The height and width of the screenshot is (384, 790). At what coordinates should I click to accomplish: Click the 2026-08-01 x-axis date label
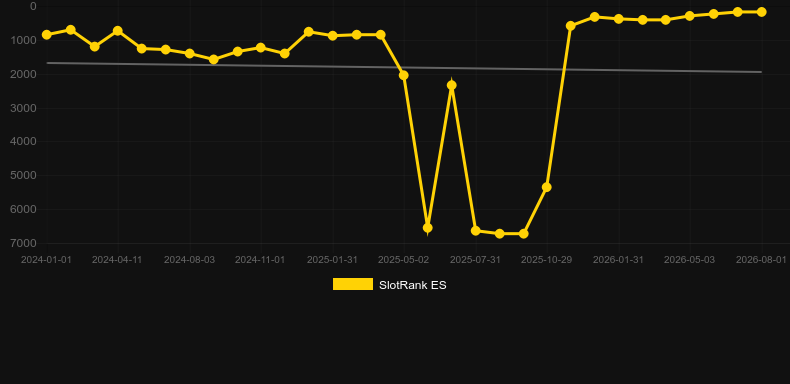tap(761, 260)
